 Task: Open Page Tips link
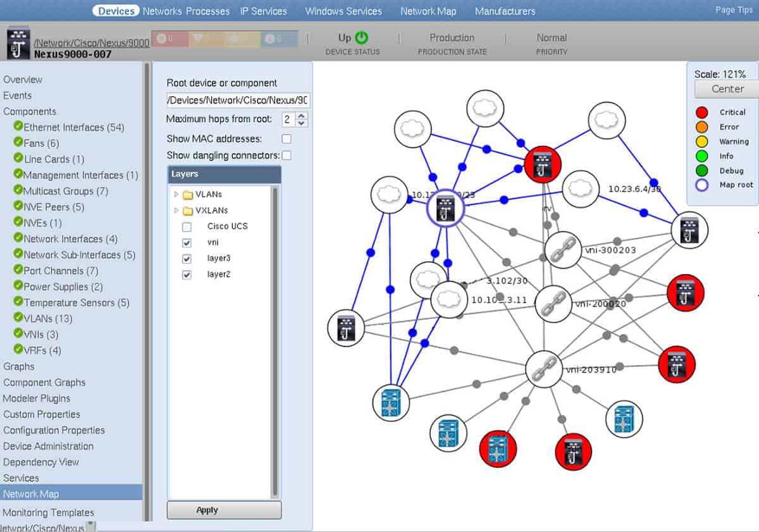[734, 9]
